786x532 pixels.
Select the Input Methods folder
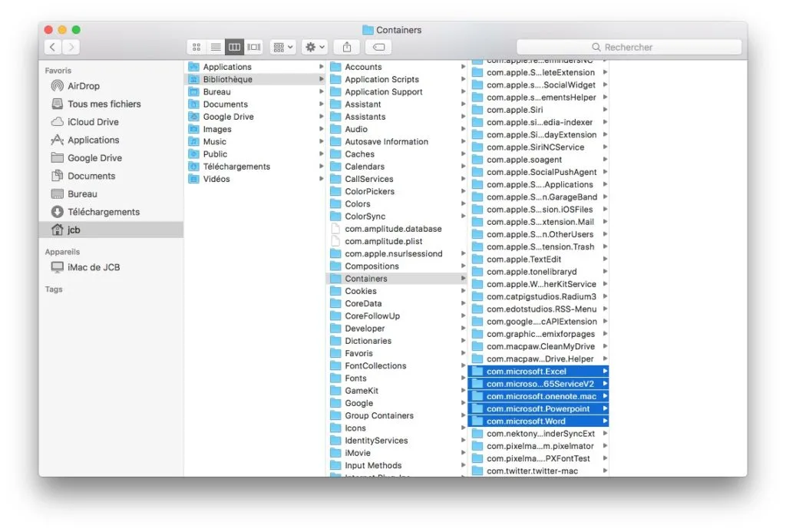pos(397,466)
